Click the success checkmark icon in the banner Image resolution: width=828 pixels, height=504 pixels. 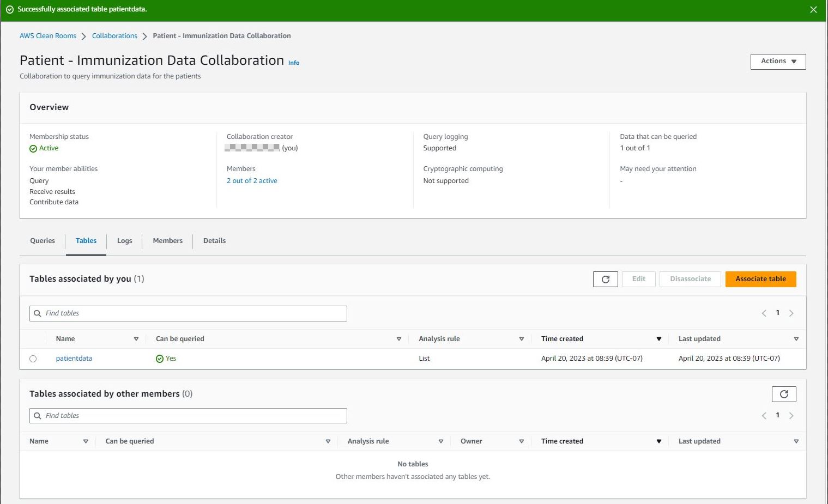[10, 9]
